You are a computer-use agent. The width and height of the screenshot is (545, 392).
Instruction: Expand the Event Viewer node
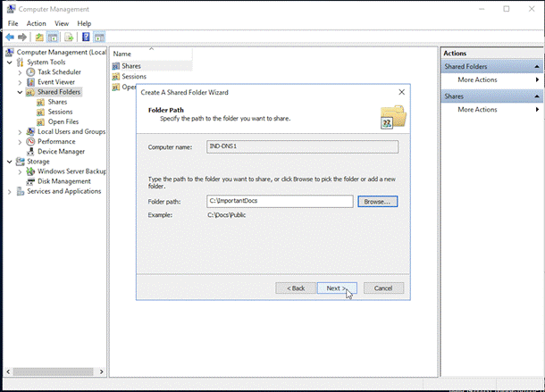tap(20, 83)
